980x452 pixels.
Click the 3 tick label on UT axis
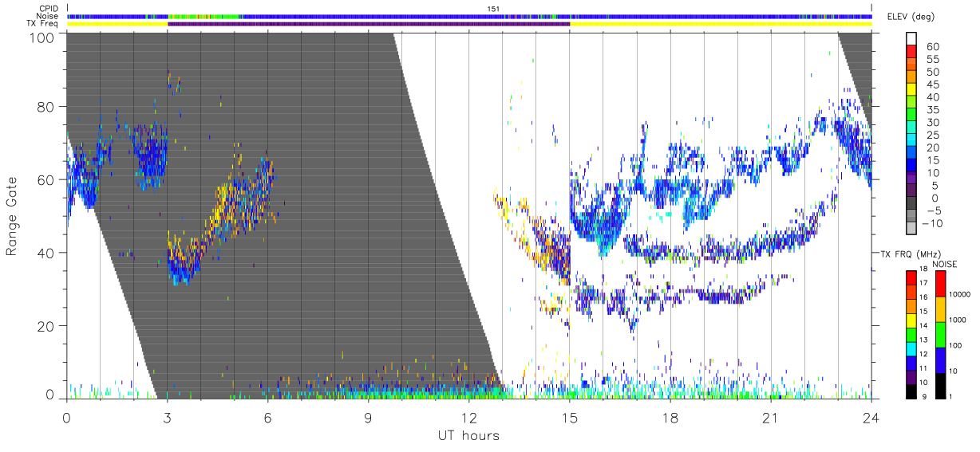pyautogui.click(x=168, y=416)
